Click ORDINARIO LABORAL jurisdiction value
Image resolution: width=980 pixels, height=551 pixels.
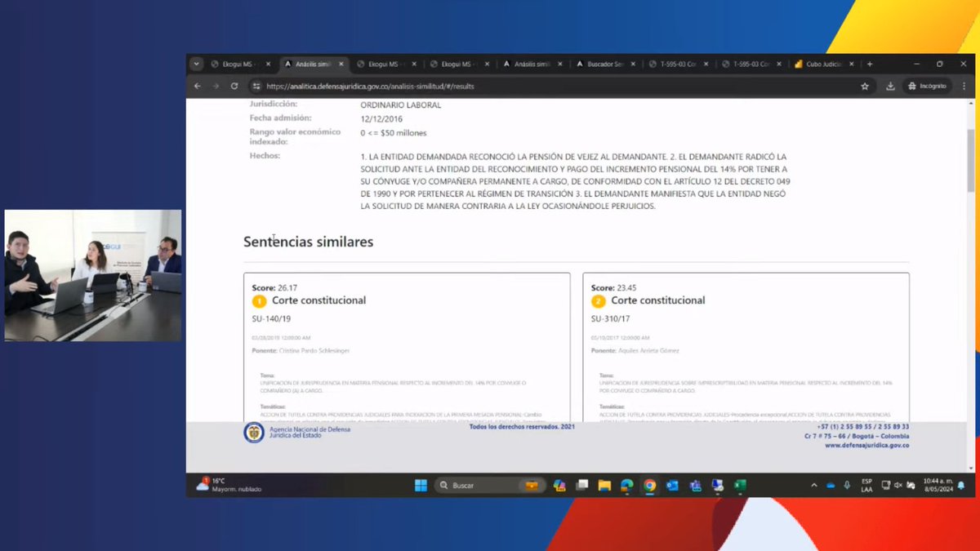click(x=400, y=104)
